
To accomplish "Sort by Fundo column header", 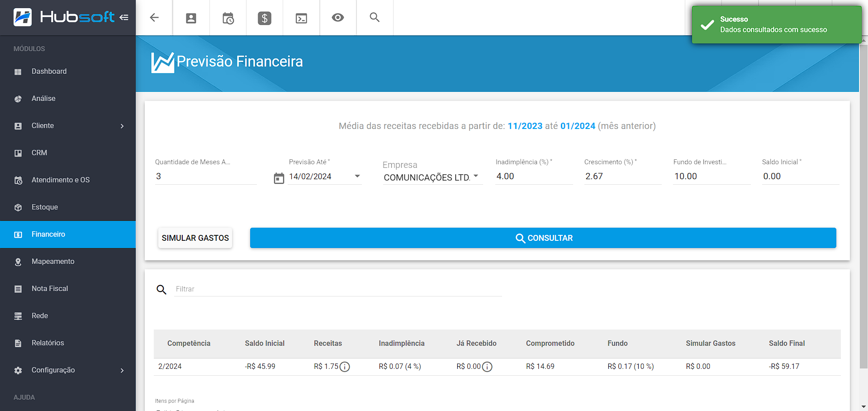I will (617, 344).
